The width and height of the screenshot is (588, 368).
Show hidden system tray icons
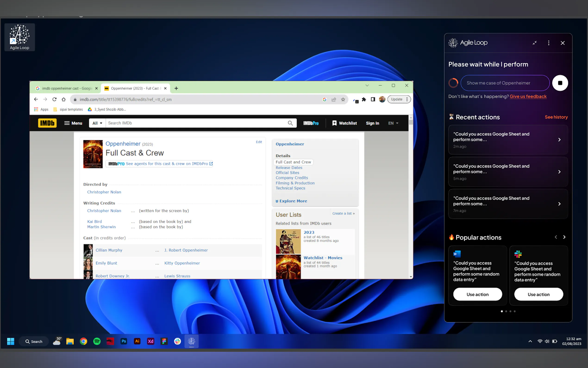pos(530,342)
